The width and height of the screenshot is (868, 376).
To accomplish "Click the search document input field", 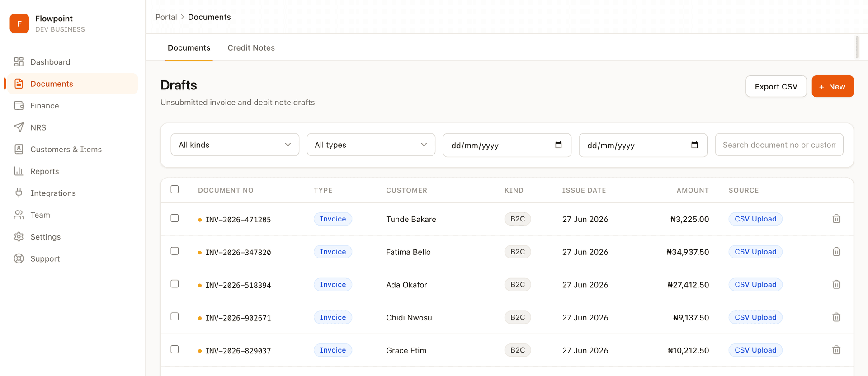I will (779, 145).
